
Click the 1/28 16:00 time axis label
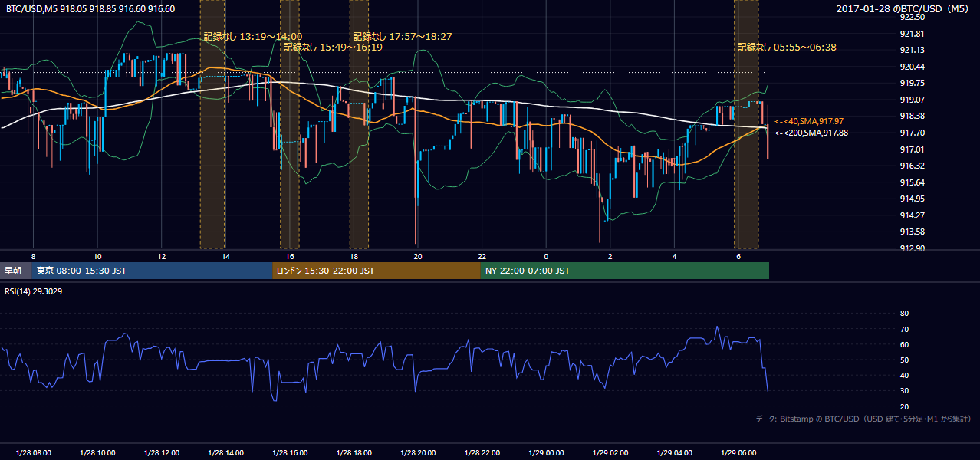click(x=289, y=453)
